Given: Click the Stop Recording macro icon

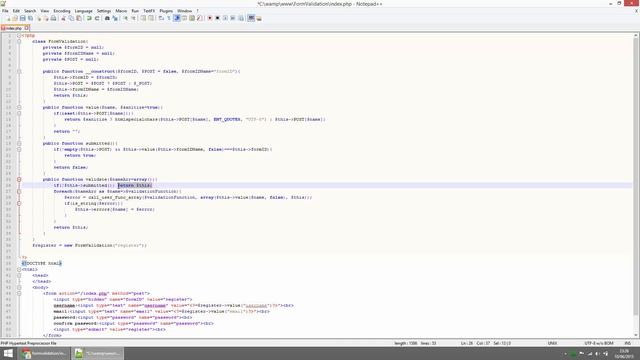Looking at the screenshot, I should pos(217,18).
